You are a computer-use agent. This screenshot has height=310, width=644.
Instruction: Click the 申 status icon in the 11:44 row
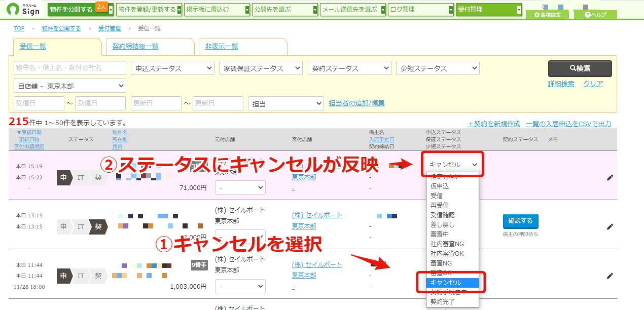point(63,276)
